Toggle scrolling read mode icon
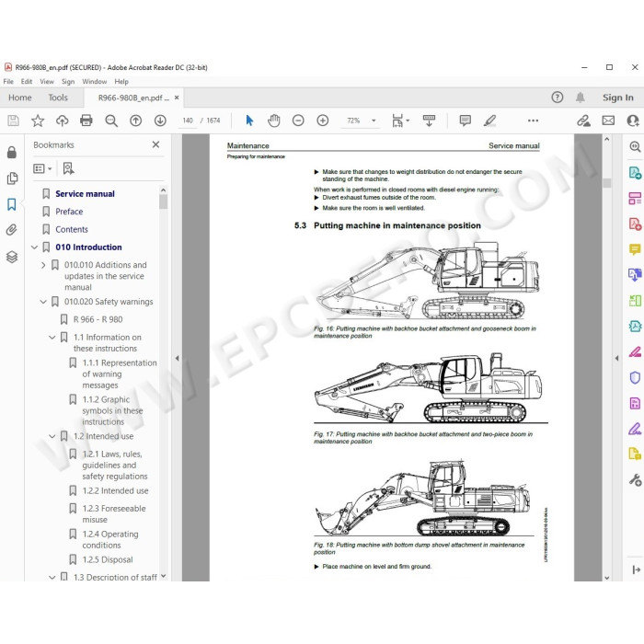644x644 pixels. point(429,121)
